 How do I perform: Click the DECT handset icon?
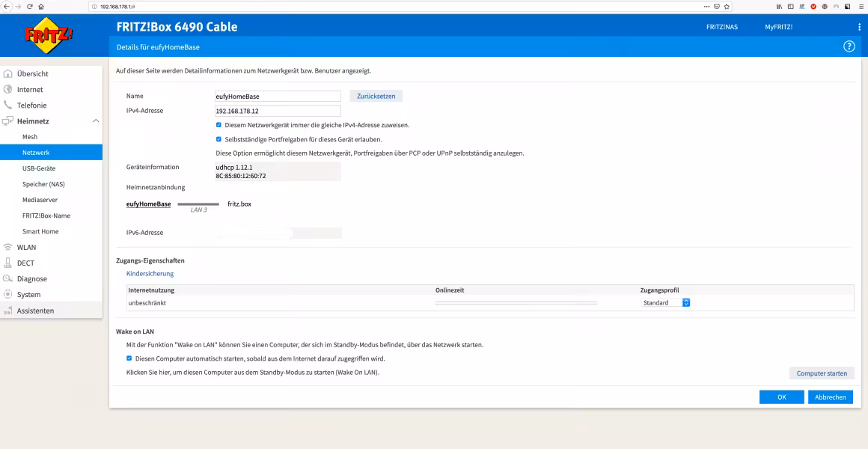tap(7, 263)
